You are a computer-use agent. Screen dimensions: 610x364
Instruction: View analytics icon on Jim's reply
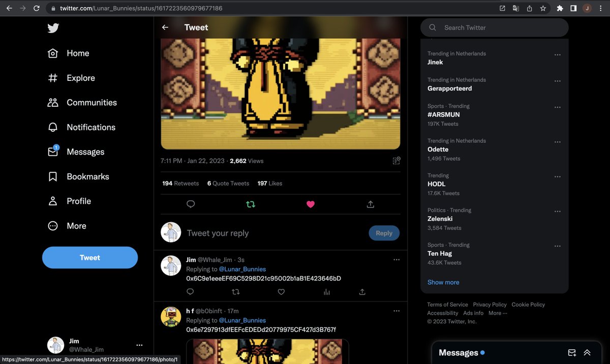pyautogui.click(x=326, y=292)
